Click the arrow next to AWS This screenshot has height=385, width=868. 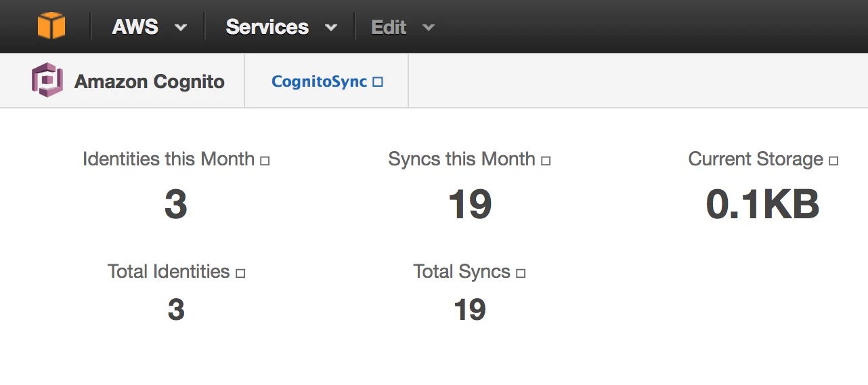[180, 28]
